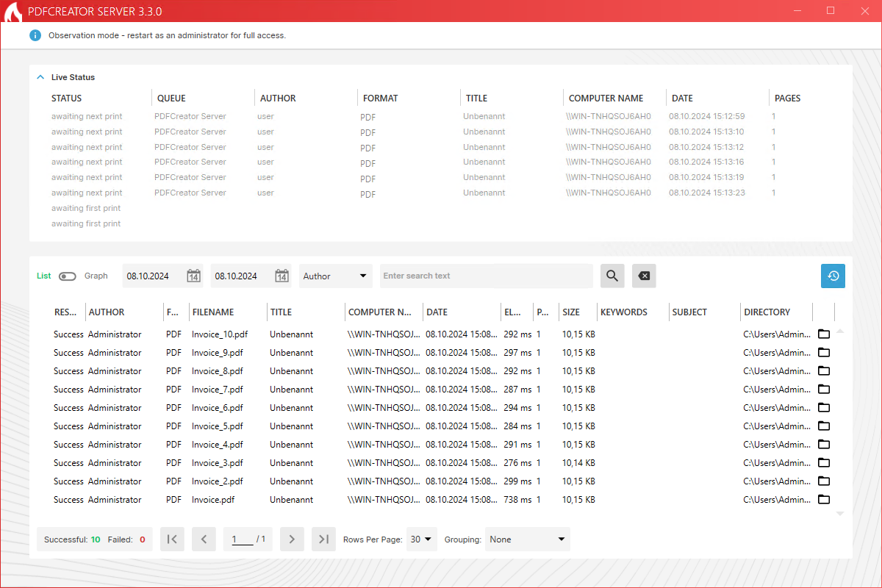Open the Author search field dropdown

[335, 276]
